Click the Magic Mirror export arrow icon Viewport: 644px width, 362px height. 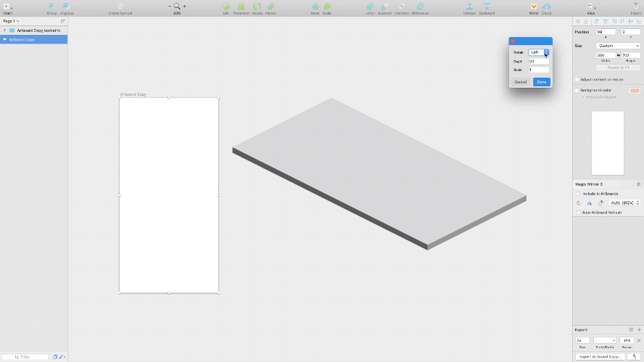[x=600, y=203]
